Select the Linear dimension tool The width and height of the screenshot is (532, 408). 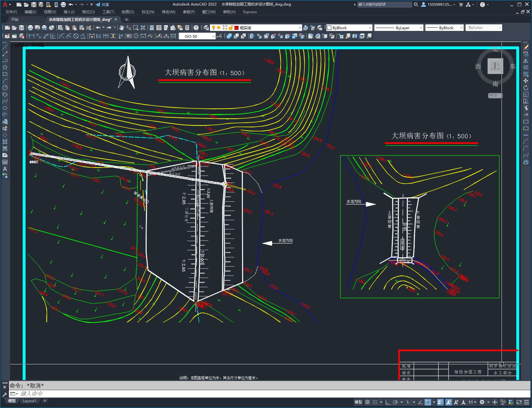[31, 36]
